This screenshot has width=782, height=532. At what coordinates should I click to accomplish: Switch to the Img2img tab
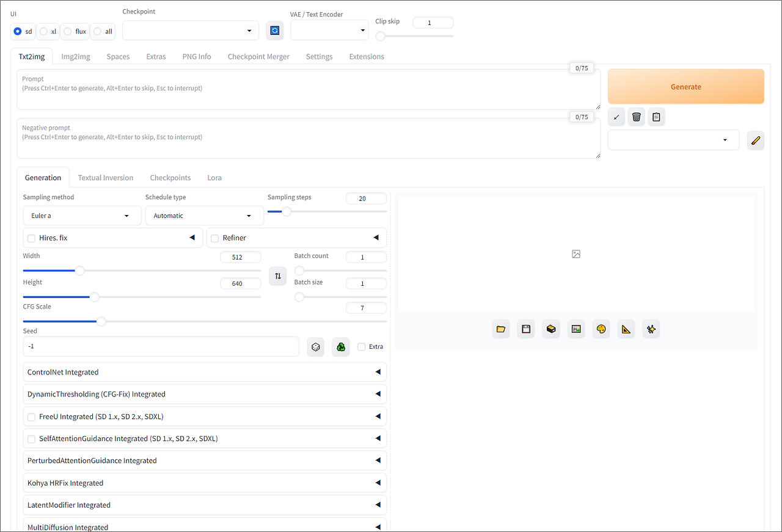(x=76, y=56)
